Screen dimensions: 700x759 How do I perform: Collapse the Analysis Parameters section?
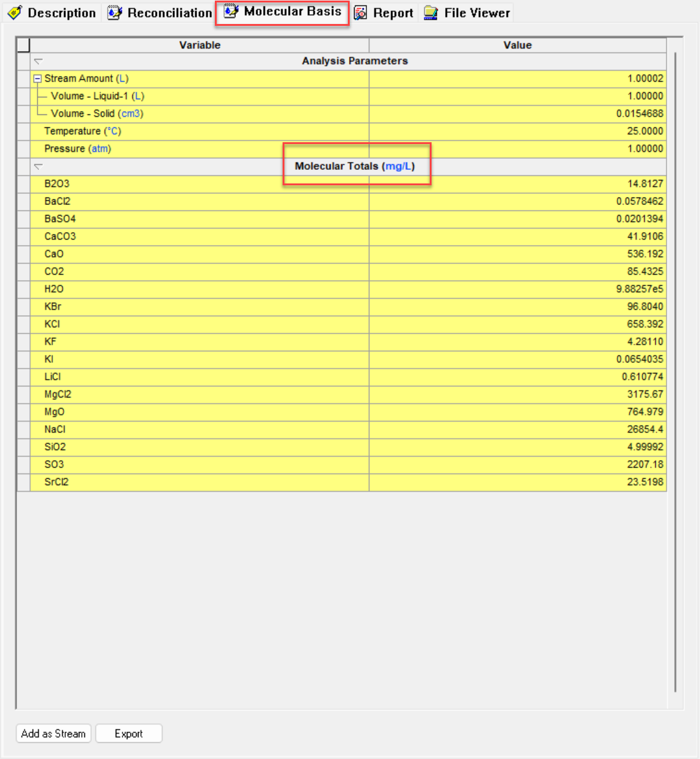pyautogui.click(x=38, y=61)
